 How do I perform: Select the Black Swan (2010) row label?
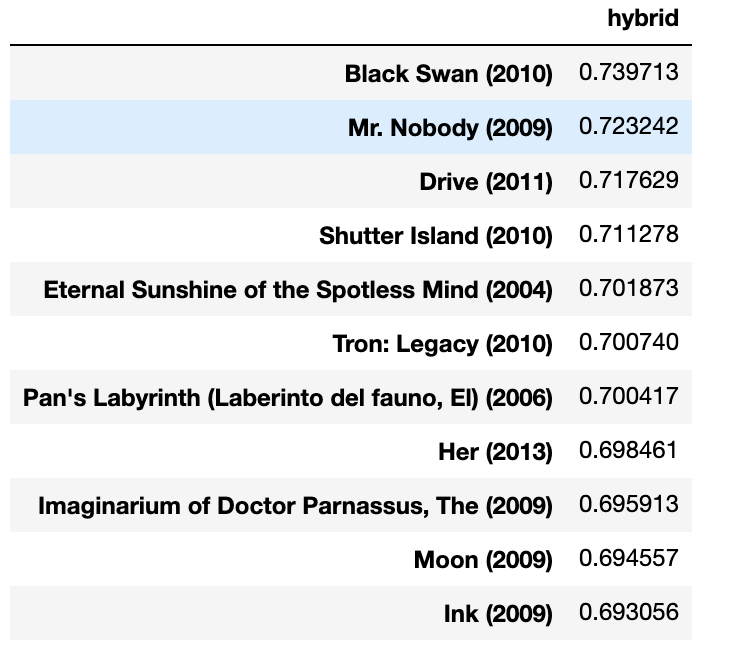pyautogui.click(x=448, y=73)
